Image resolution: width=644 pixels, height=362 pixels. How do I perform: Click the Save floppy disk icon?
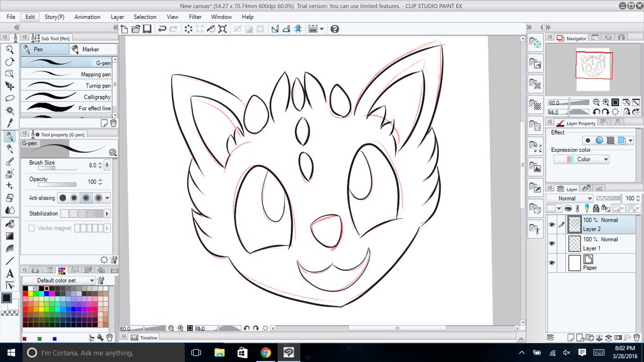pyautogui.click(x=147, y=29)
